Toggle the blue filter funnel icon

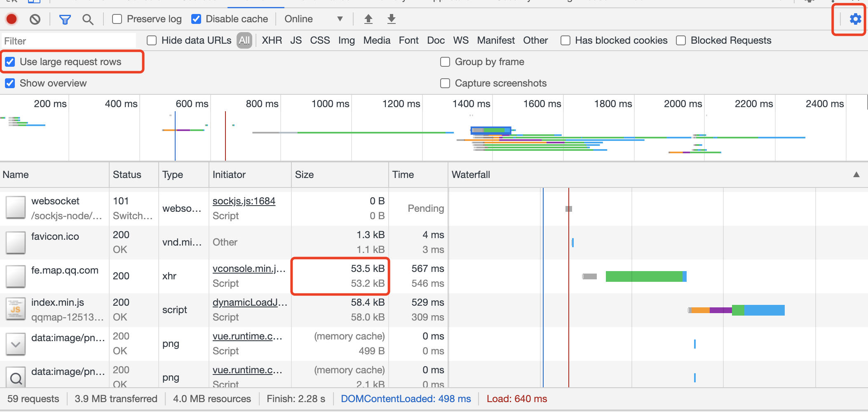(x=65, y=19)
